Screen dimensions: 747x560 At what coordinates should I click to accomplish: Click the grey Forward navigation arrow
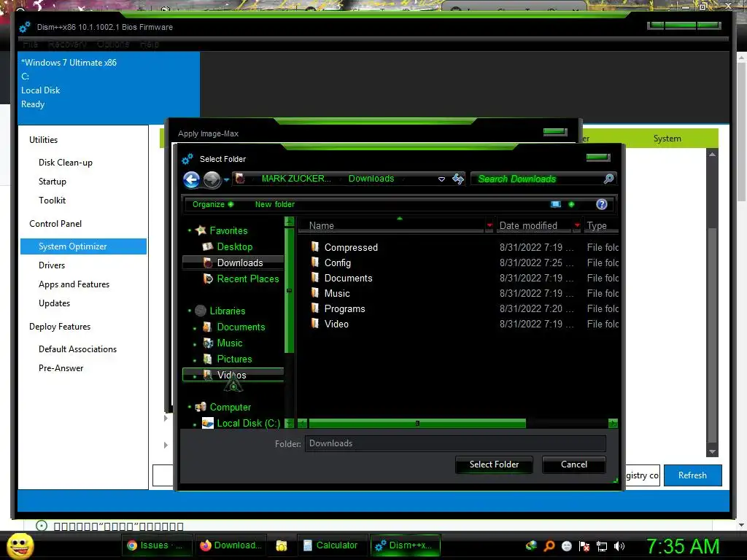point(212,179)
